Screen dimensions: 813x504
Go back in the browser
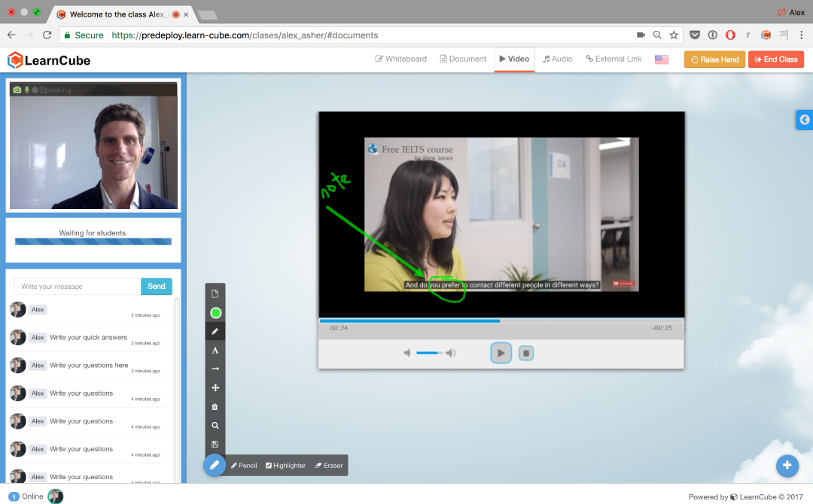pos(11,35)
